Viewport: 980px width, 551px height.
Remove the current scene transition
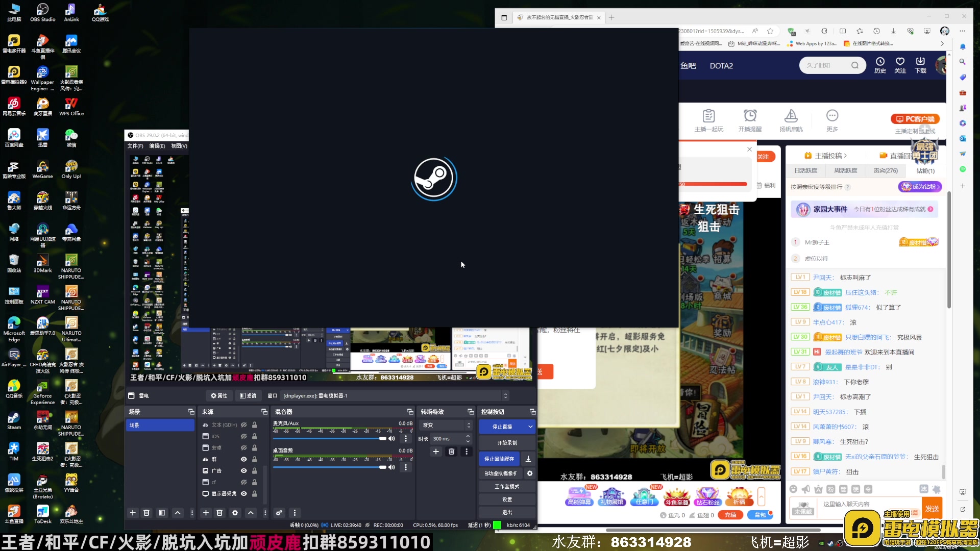tap(451, 452)
